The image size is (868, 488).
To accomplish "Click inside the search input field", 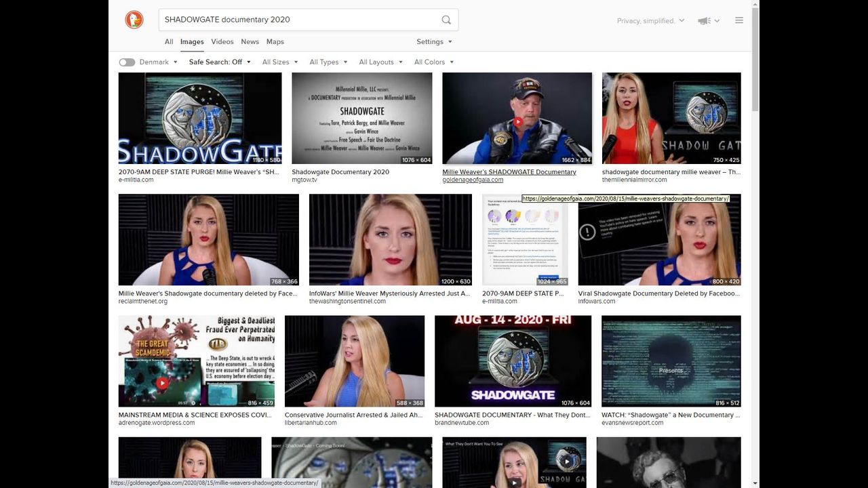I will [298, 20].
